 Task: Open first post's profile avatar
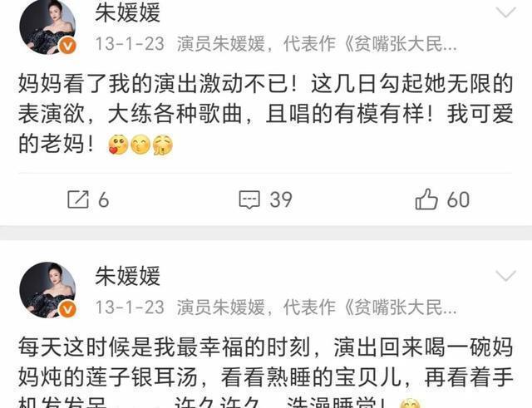pos(47,27)
